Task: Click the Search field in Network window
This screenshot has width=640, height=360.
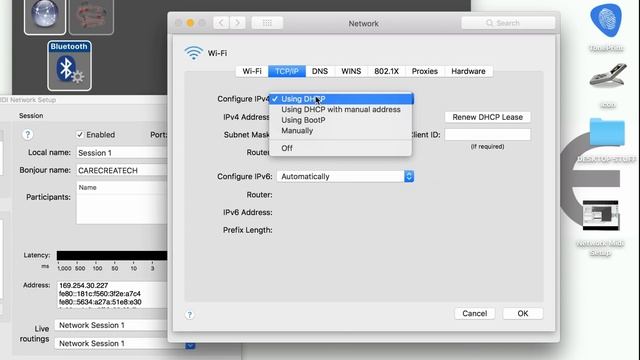Action: click(x=508, y=23)
